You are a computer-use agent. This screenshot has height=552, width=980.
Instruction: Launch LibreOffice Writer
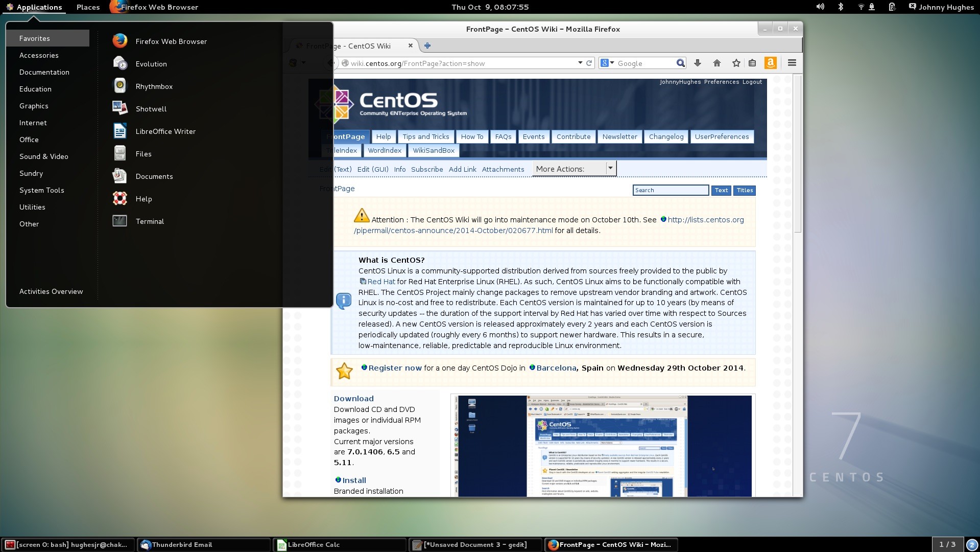165,131
